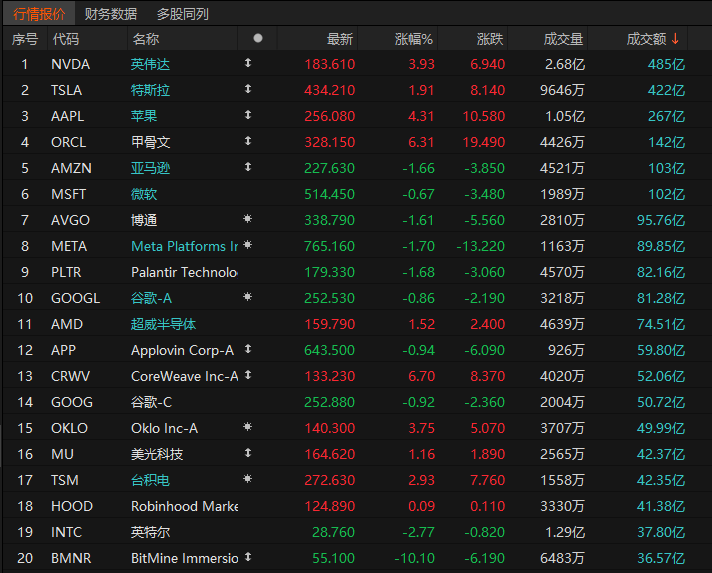Open stock name 谷歌-A
Viewport: 712px width, 573px height.
151,298
